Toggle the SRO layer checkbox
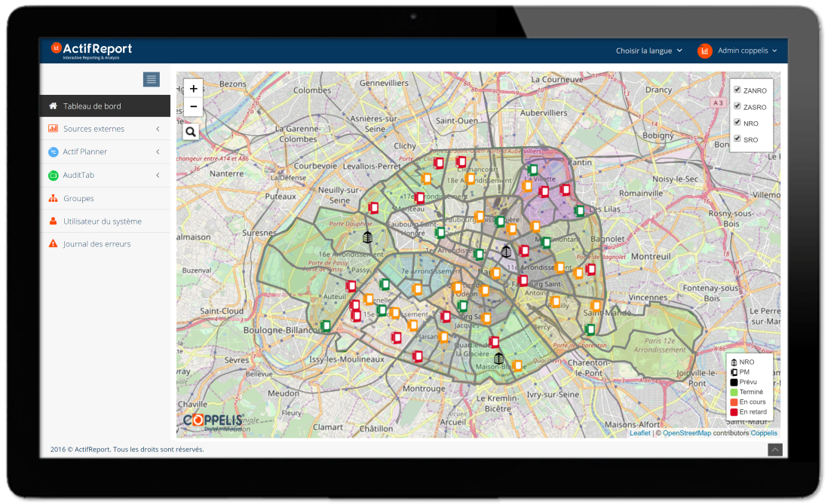 [737, 139]
